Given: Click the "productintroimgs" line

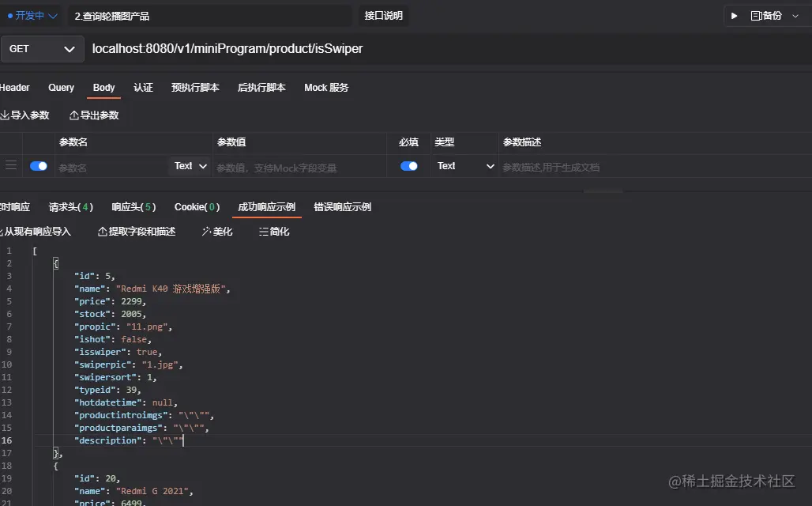Looking at the screenshot, I should tap(144, 415).
